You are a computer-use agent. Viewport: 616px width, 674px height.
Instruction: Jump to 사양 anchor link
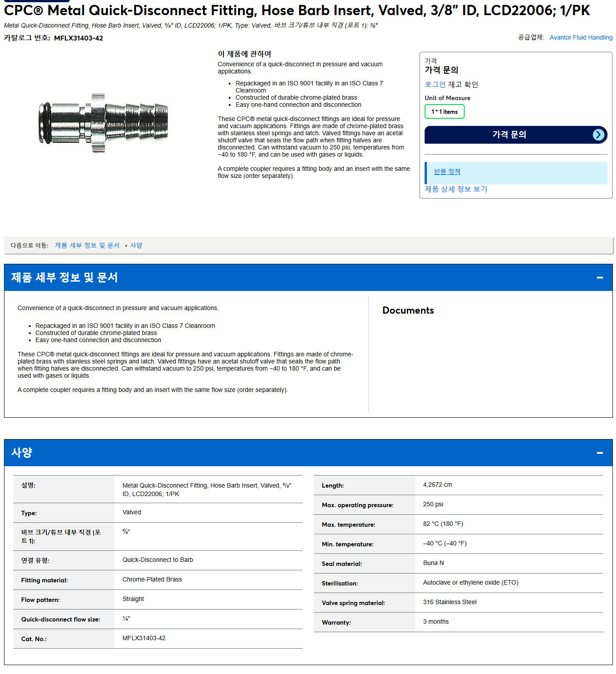coord(136,246)
